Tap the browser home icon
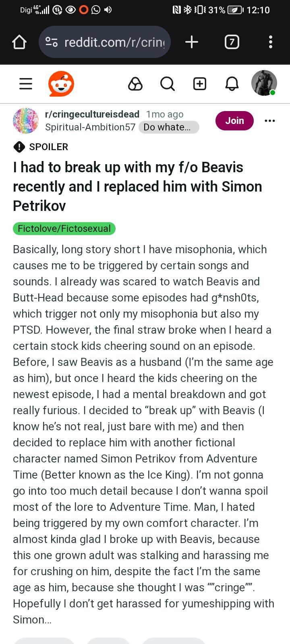The image size is (290, 644). [19, 42]
